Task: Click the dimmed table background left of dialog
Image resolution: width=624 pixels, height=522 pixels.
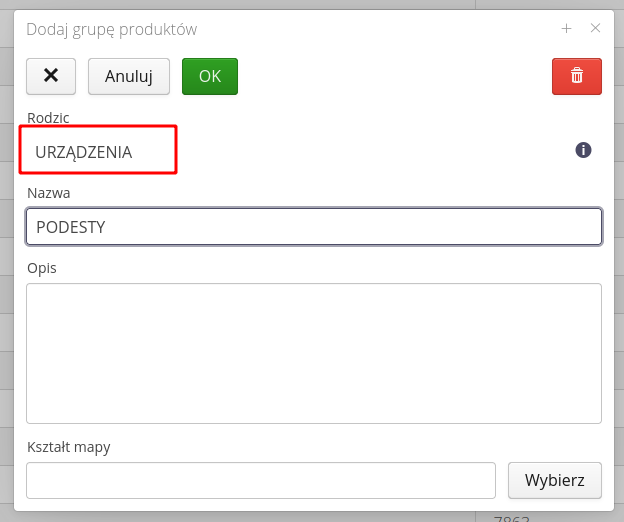Action: point(6,300)
